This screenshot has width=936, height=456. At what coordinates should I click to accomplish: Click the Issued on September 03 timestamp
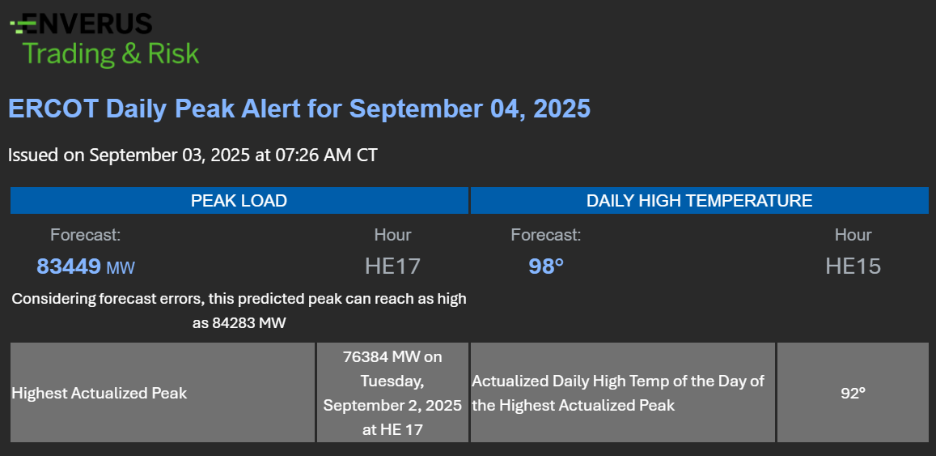[192, 155]
